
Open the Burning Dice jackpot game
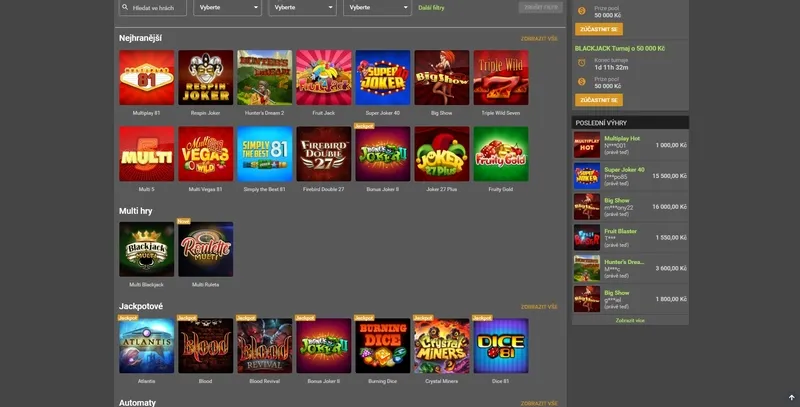[x=382, y=345]
